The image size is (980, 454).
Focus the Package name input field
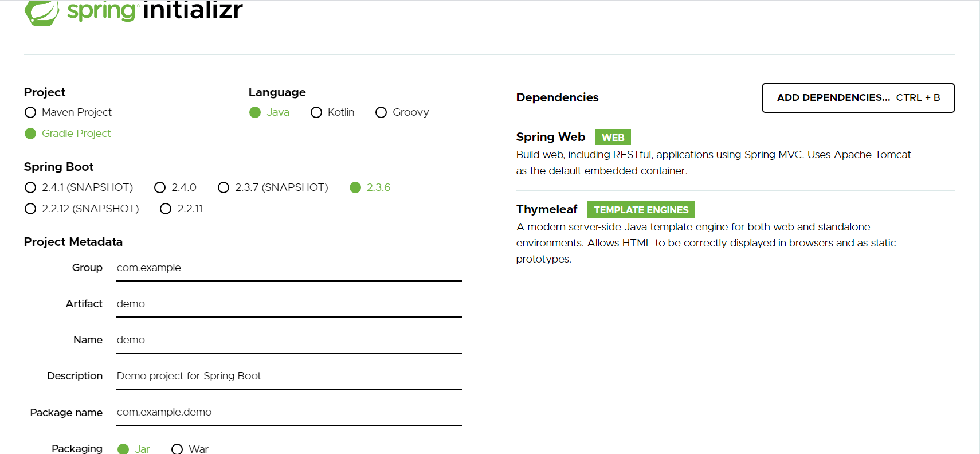click(289, 412)
